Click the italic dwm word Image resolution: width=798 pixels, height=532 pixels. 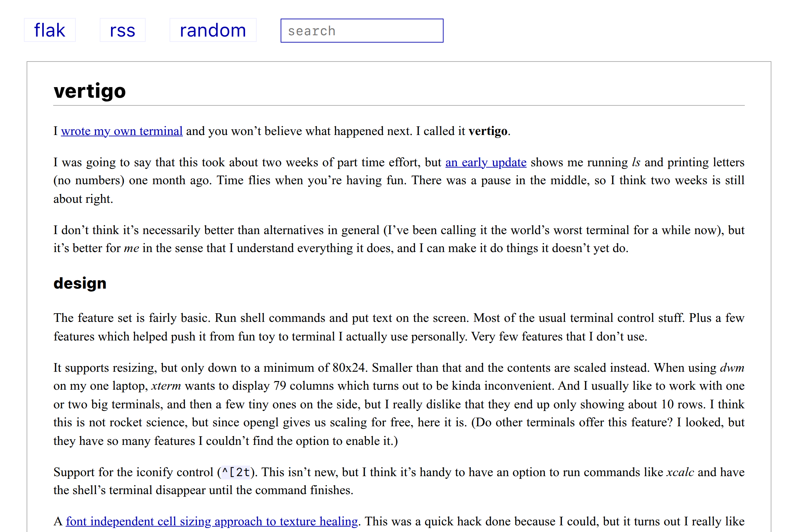[x=732, y=368]
